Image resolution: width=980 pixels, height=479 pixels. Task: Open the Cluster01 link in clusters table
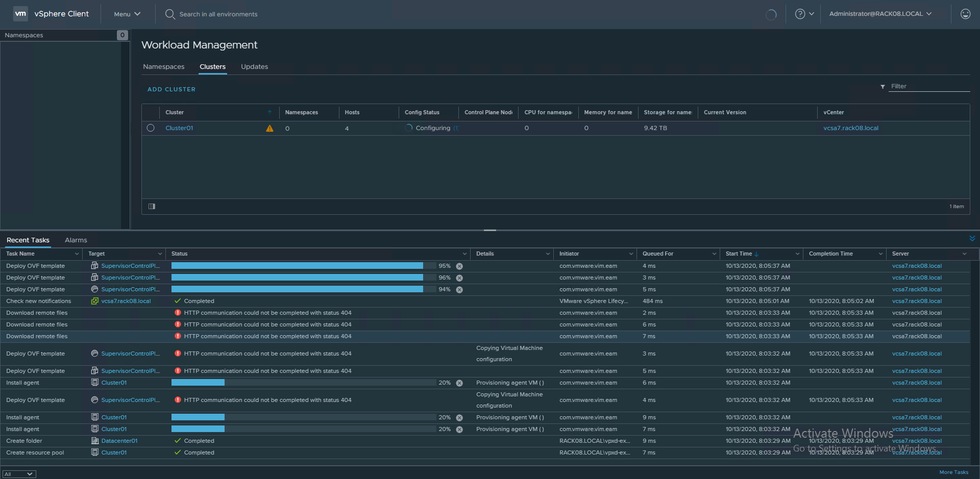click(x=179, y=128)
